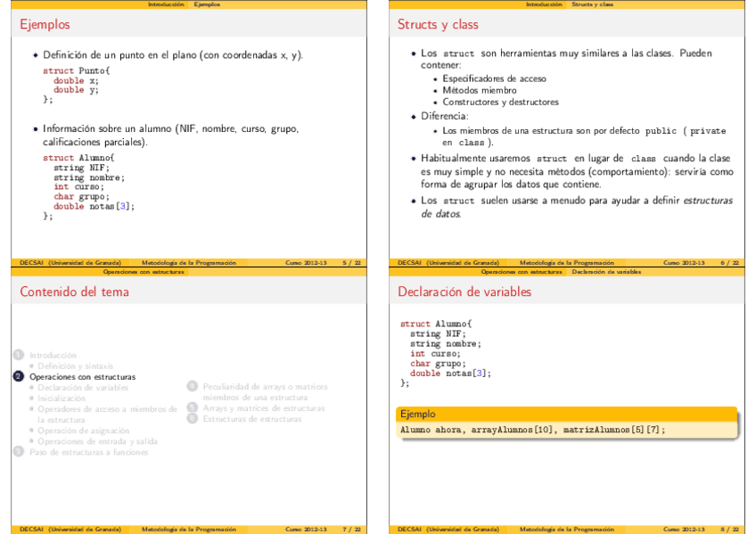Click the dark number 2 section bullet
This screenshot has height=534, width=756.
click(18, 377)
